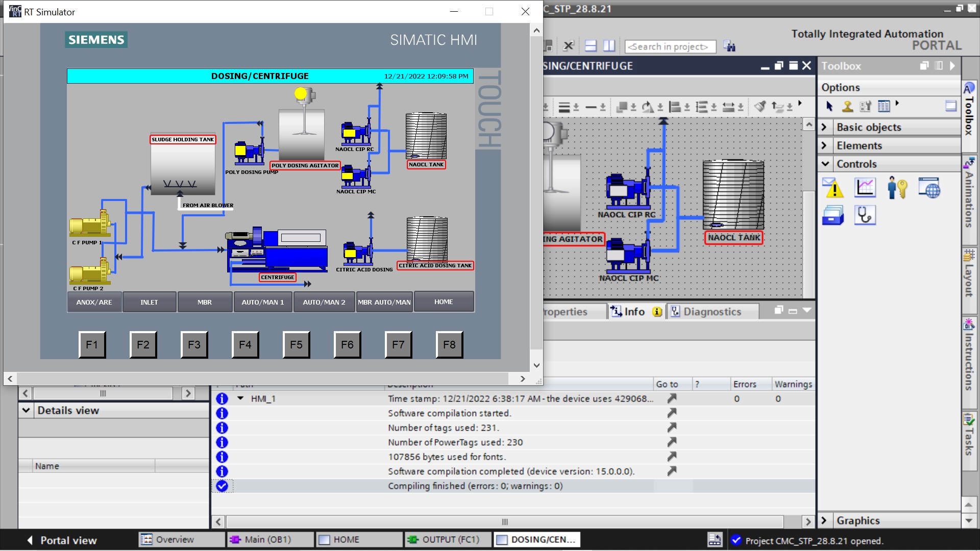Toggle the Toolbox pane mode icon

(951, 106)
